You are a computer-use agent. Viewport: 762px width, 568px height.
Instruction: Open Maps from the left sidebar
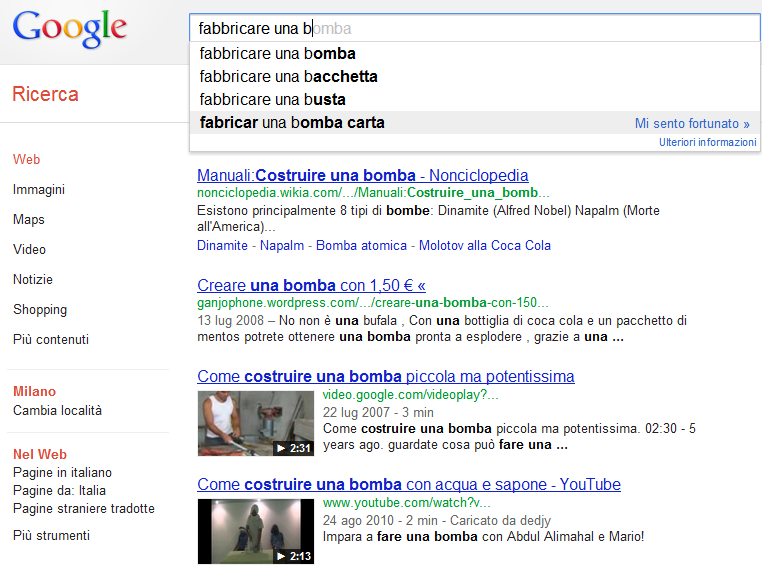pyautogui.click(x=29, y=220)
